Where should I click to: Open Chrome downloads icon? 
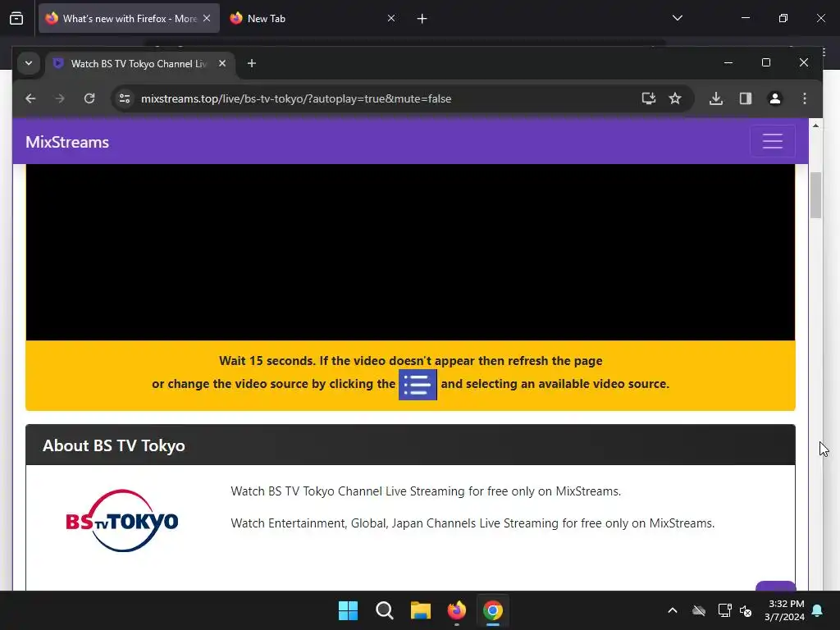(x=715, y=98)
